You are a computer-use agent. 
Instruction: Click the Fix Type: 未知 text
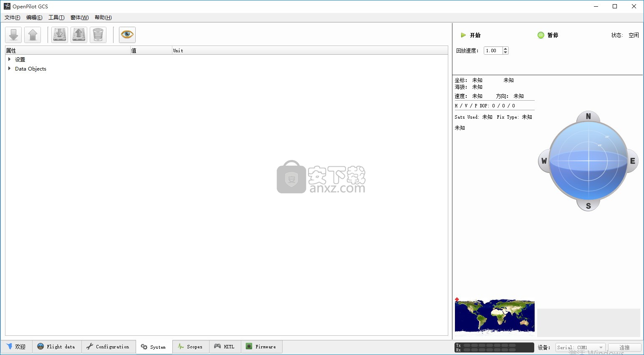[x=515, y=117]
